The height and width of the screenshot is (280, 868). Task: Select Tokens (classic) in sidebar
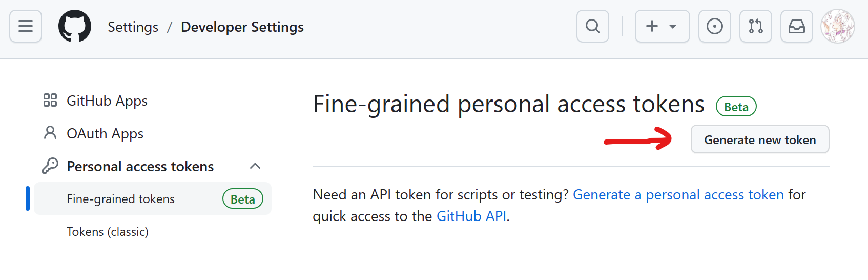[x=108, y=232]
